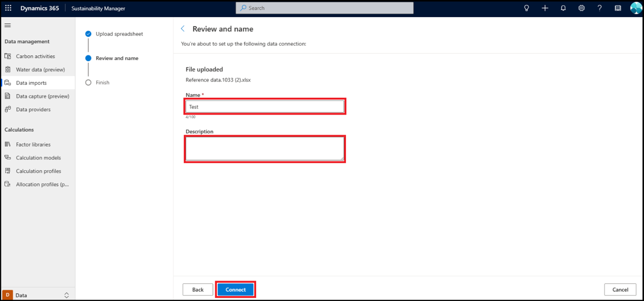The width and height of the screenshot is (644, 301).
Task: Click the Review and name heading
Action: [223, 29]
